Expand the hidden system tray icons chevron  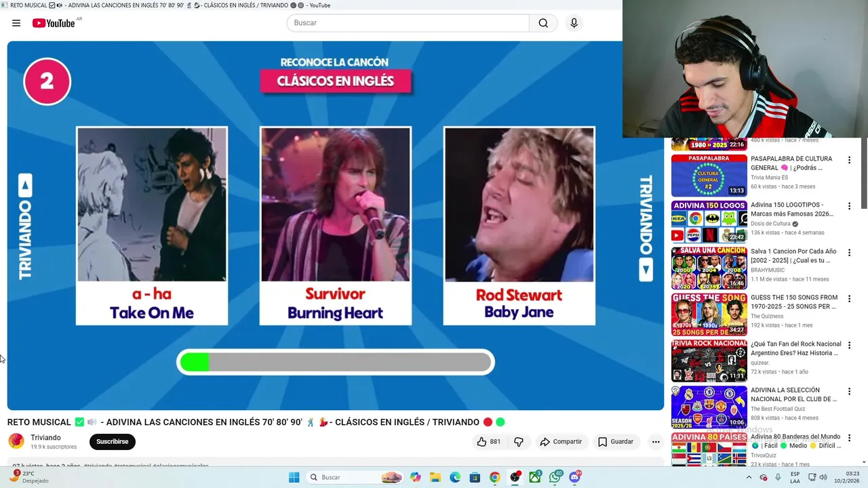[x=749, y=477]
